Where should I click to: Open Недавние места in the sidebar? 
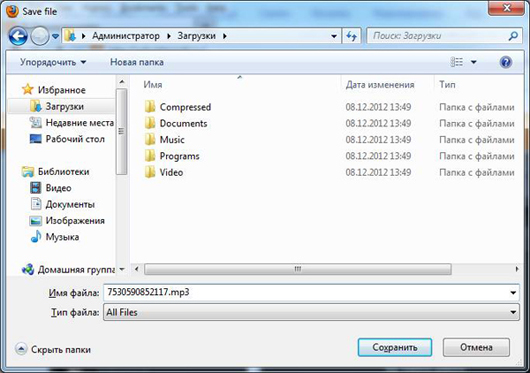80,123
